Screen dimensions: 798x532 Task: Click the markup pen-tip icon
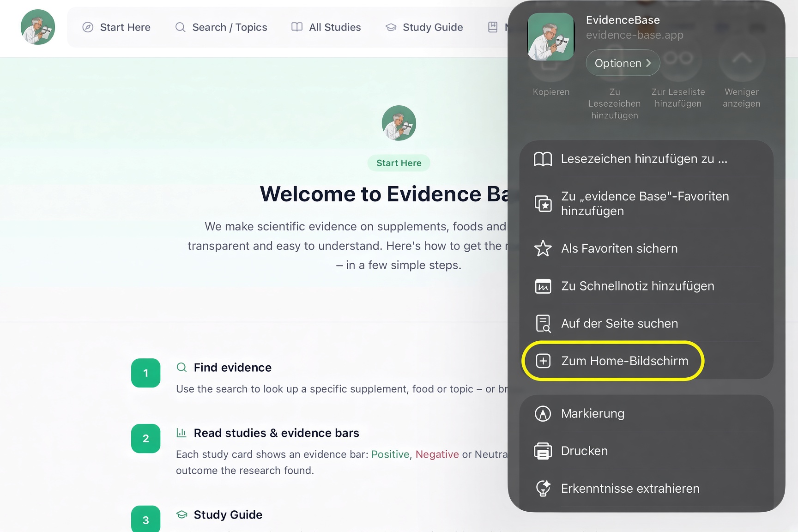pos(543,414)
